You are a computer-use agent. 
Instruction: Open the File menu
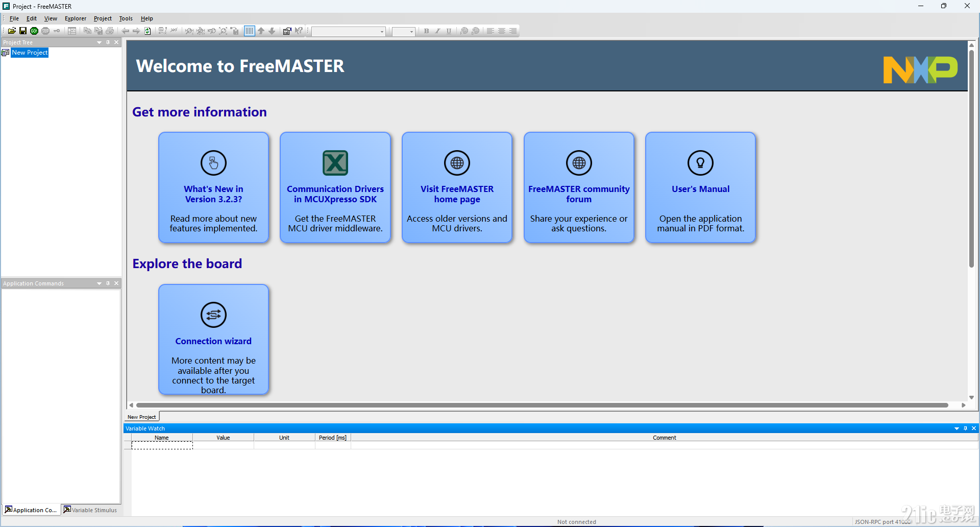(x=14, y=18)
